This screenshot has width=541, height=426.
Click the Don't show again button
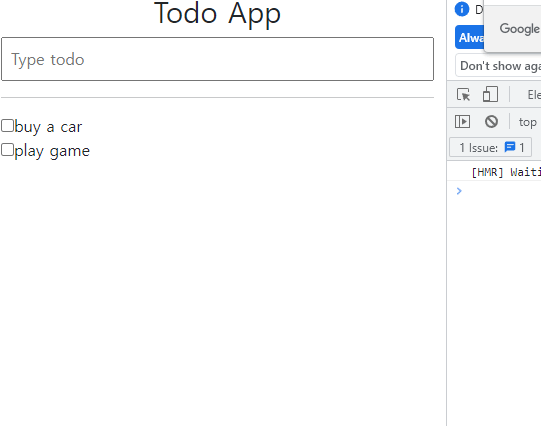[x=499, y=66]
